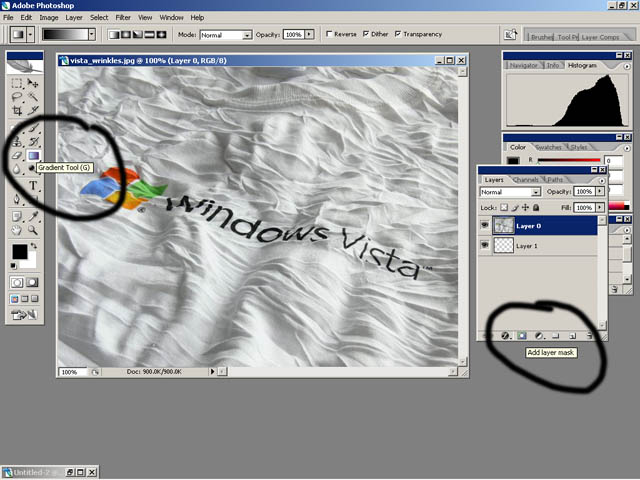The width and height of the screenshot is (640, 480).
Task: Switch to the Navigator tab
Action: coord(522,66)
